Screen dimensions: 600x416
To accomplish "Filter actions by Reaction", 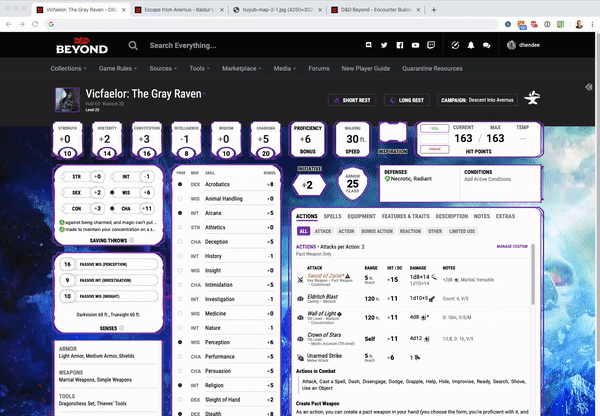I will (x=410, y=231).
